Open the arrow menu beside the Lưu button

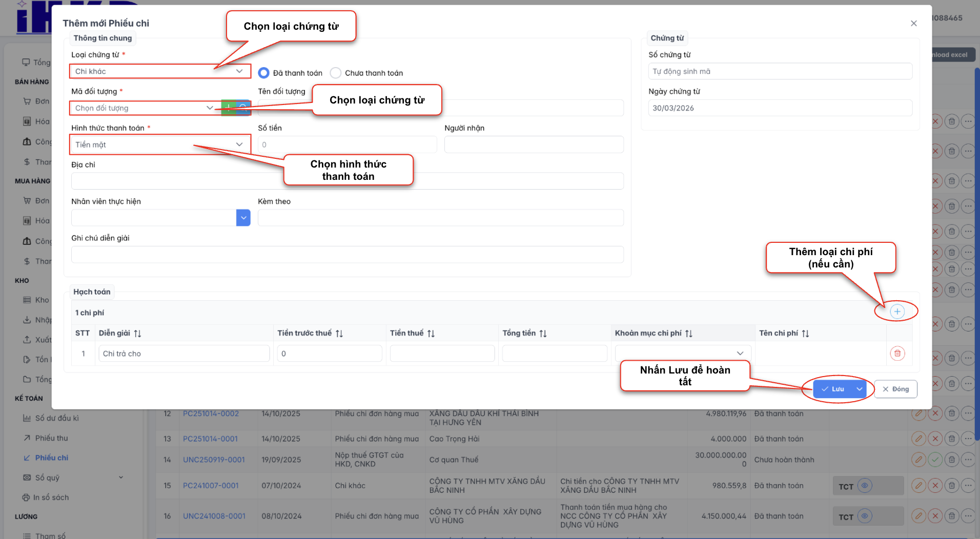[859, 389]
